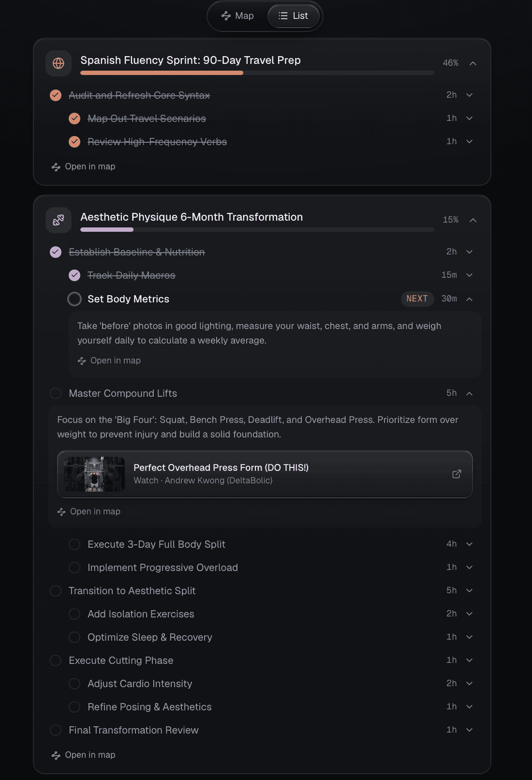Click the map icon in Map tab
The image size is (532, 780).
[x=226, y=16]
